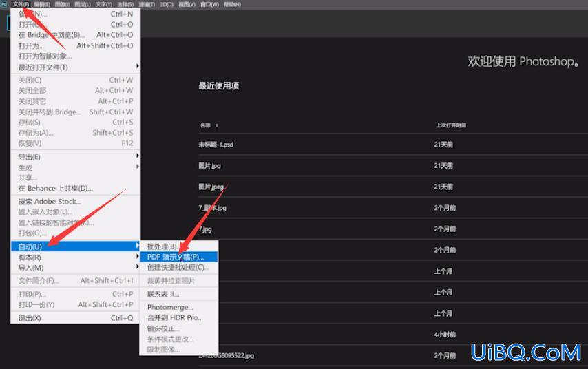The height and width of the screenshot is (369, 588).
Task: Open recent file 未标题-1.psd
Action: 216,145
